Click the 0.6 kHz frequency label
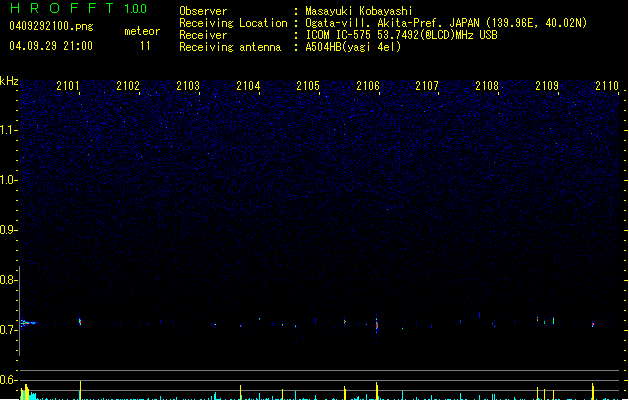The height and width of the screenshot is (400, 629). tap(8, 380)
